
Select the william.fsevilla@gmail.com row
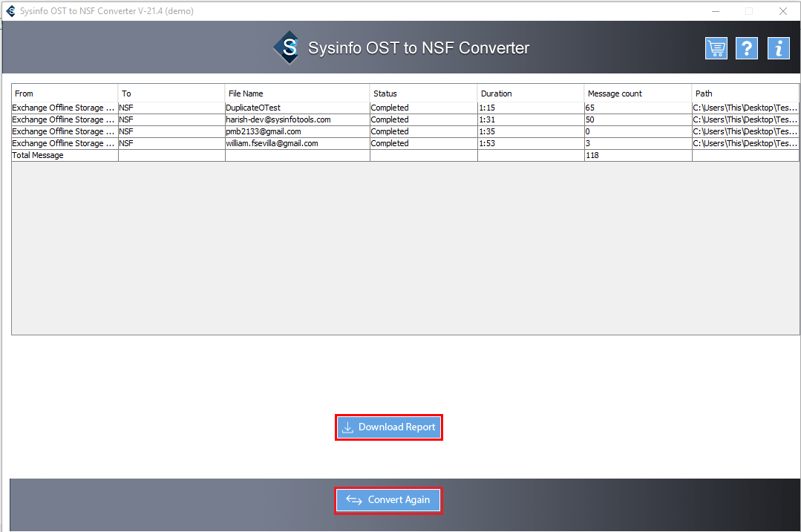272,144
